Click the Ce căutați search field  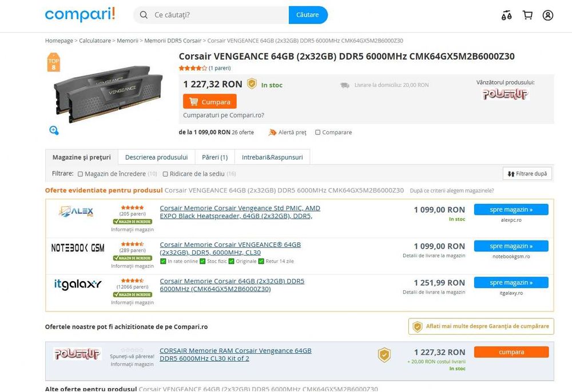[x=219, y=15]
